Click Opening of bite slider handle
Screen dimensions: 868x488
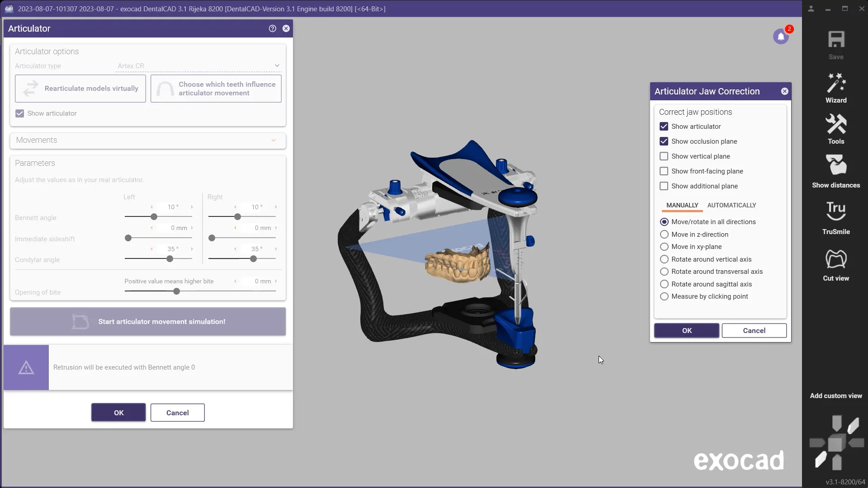[176, 291]
